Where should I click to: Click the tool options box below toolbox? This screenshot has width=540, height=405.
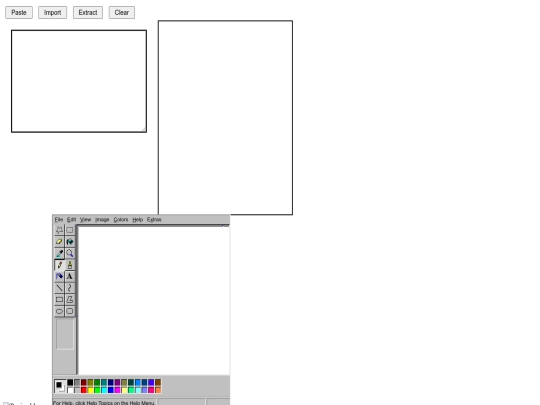65,334
